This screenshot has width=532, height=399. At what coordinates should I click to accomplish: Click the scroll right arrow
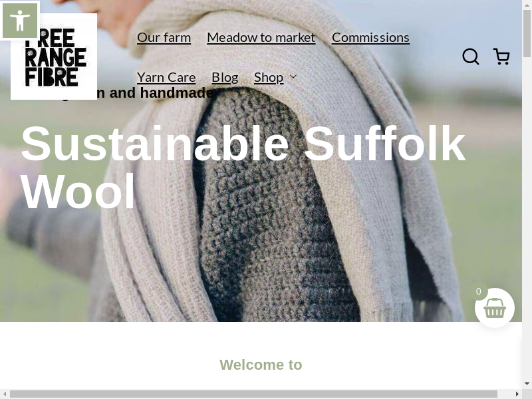[517, 394]
